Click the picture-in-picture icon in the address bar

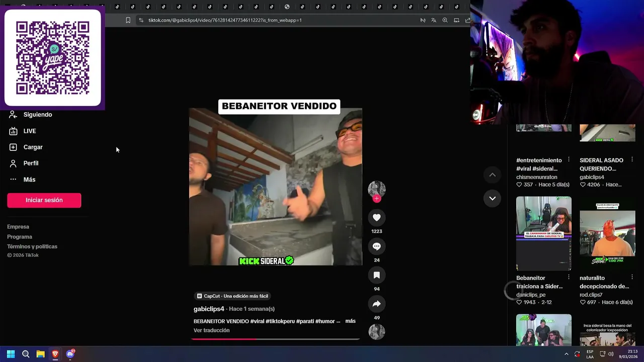456,20
